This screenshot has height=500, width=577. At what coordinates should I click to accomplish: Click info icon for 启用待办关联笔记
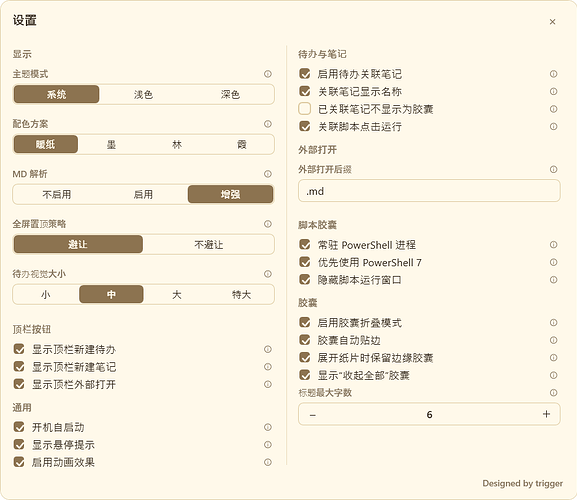(x=553, y=74)
